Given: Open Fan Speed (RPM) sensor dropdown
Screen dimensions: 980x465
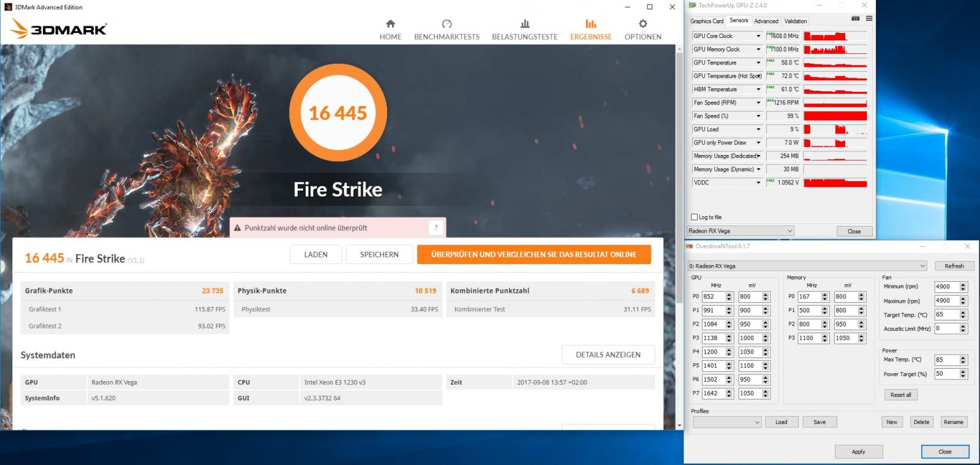Looking at the screenshot, I should tap(758, 103).
